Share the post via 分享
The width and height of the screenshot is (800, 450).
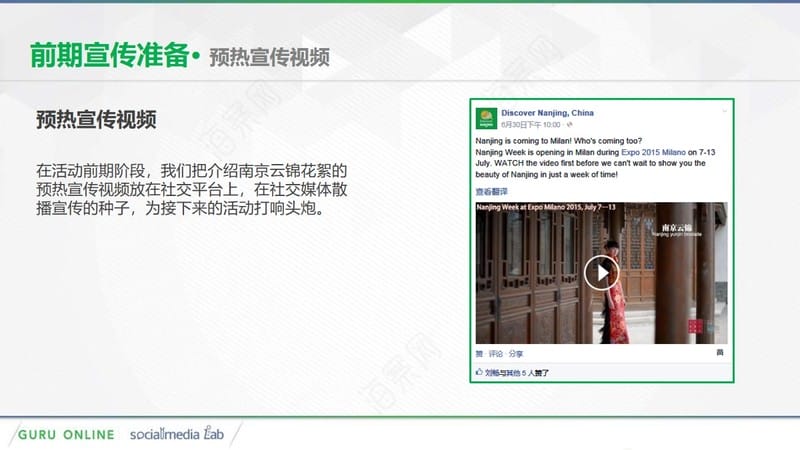click(516, 354)
